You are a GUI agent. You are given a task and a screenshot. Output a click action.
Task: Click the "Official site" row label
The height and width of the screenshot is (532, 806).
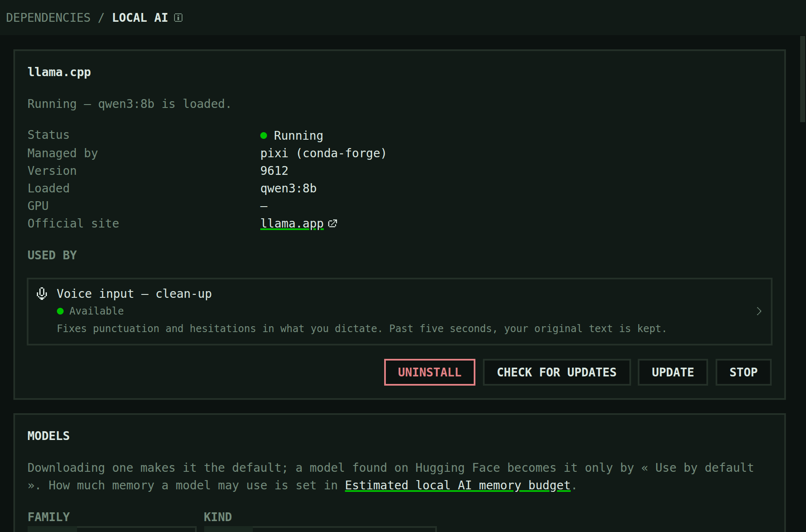tap(73, 223)
